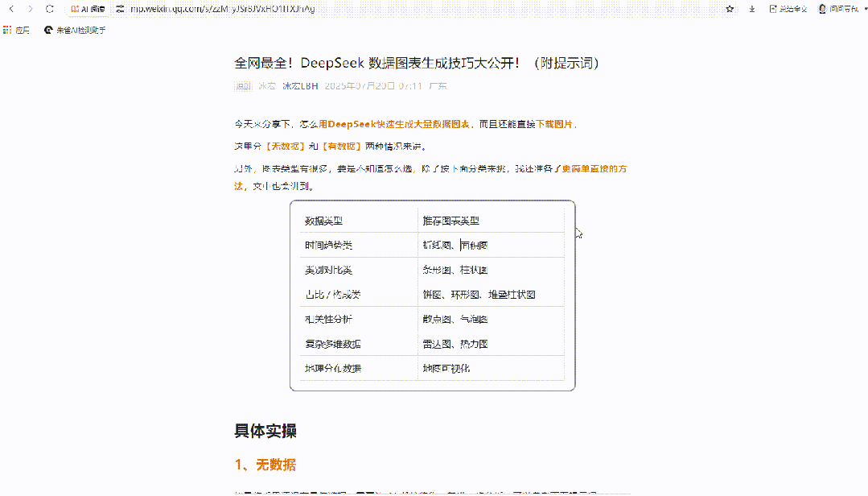Click the orange text 更简单直接的方法
868x496 pixels.
594,168
